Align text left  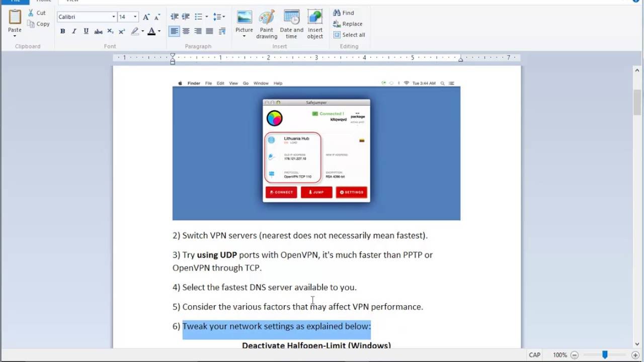coord(174,31)
